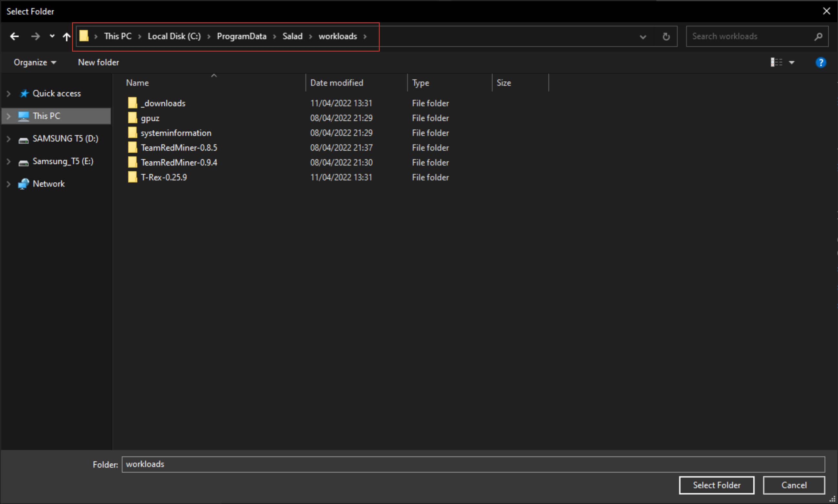Click the TeamRedMiner-0.9.4 folder icon

coord(132,162)
